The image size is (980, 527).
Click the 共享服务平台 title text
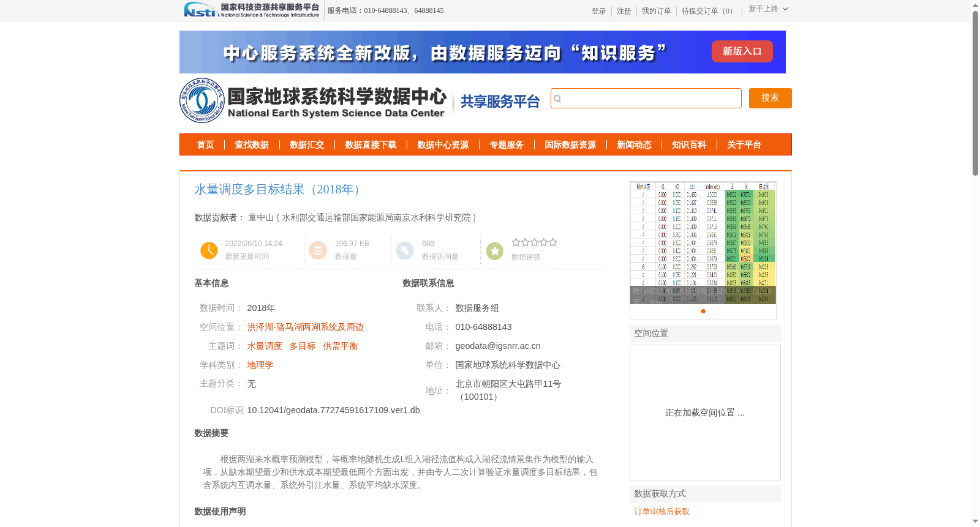click(x=500, y=102)
